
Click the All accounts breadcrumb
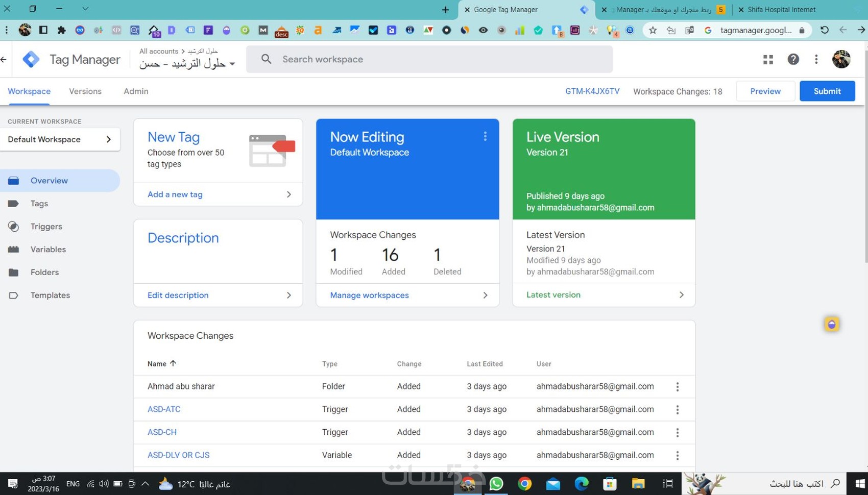159,51
